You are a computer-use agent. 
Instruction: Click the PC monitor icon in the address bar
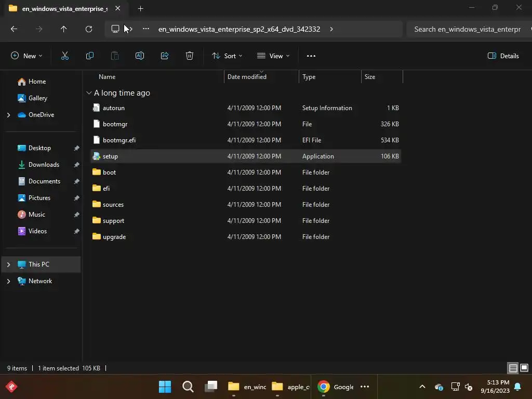[115, 29]
